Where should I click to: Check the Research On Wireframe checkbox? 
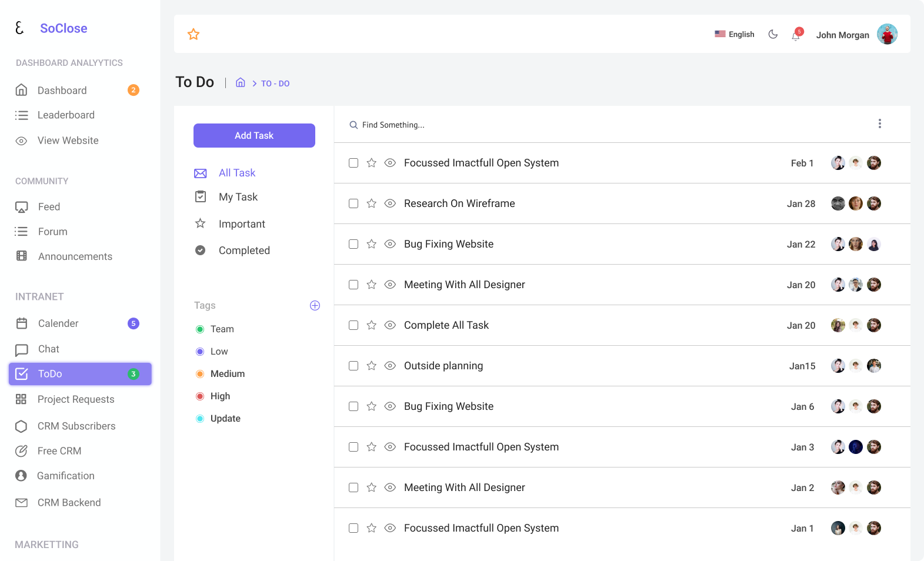pos(353,203)
